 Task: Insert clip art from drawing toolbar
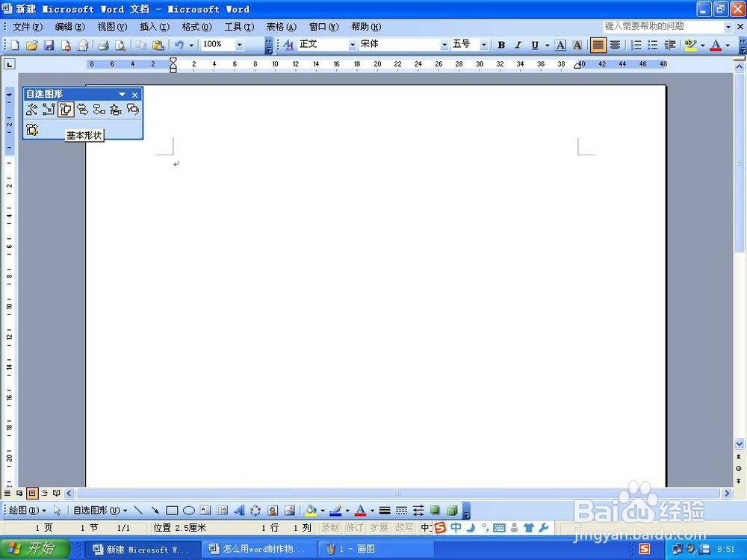coord(273,511)
